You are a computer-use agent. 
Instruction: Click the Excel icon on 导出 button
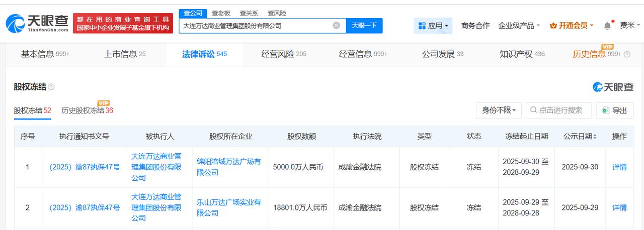[x=606, y=110]
